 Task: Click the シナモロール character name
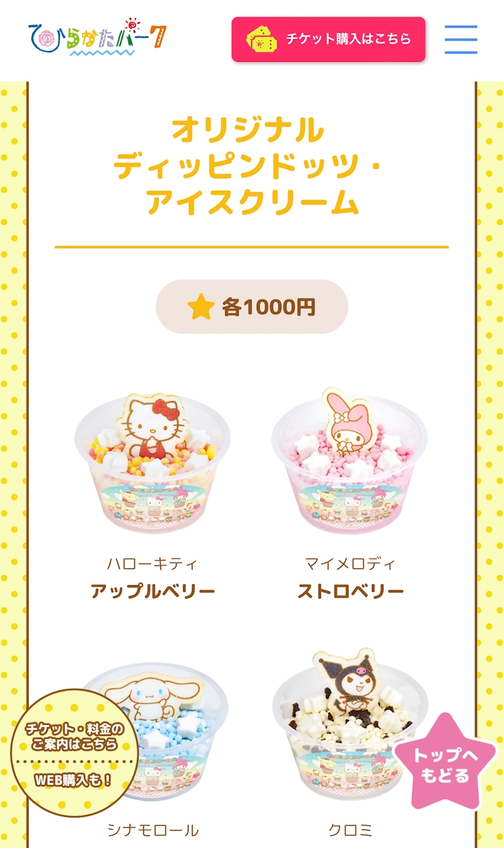pyautogui.click(x=152, y=831)
